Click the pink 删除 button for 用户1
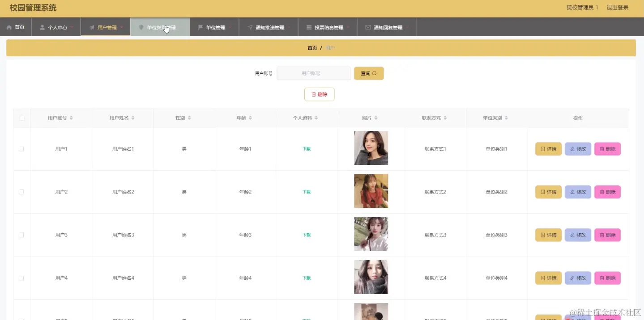 607,149
